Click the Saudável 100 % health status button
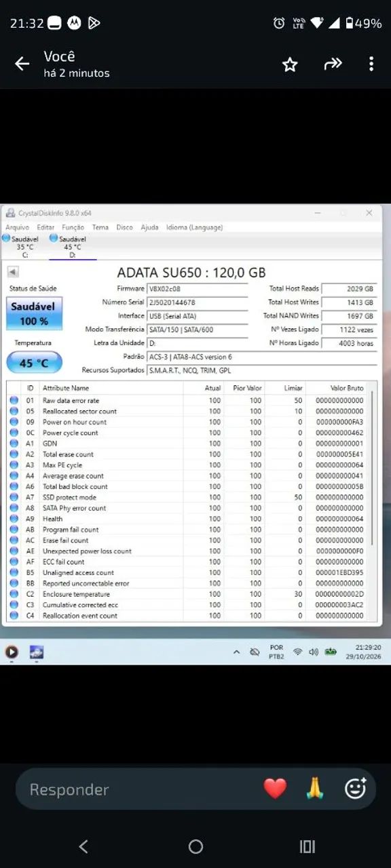Viewport: 391px width, 868px height. tap(34, 315)
